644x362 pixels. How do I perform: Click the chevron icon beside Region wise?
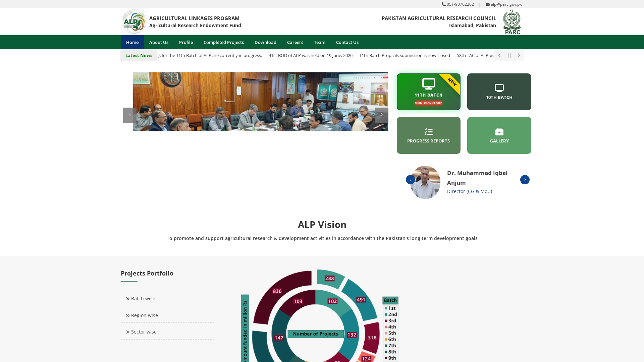[x=128, y=316]
